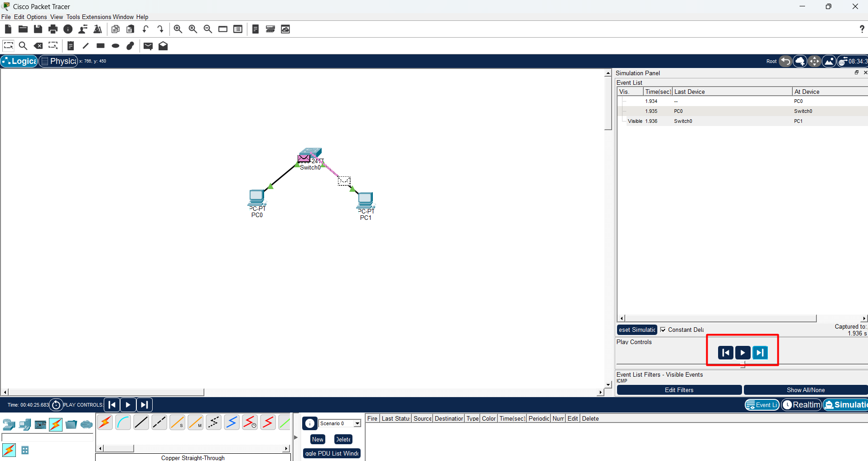Expand the PDU list panel arrow
The width and height of the screenshot is (868, 461).
[296, 437]
